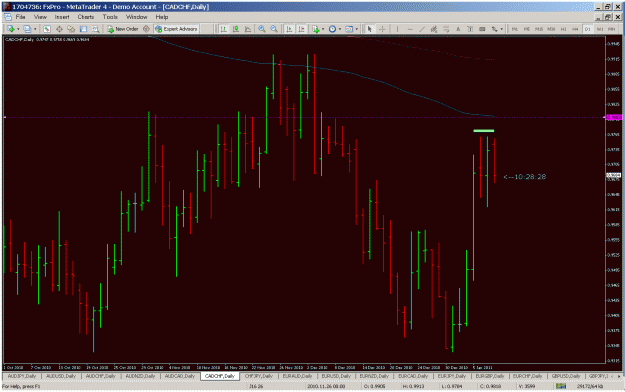Toggle the Terminal window icon

coord(83,29)
